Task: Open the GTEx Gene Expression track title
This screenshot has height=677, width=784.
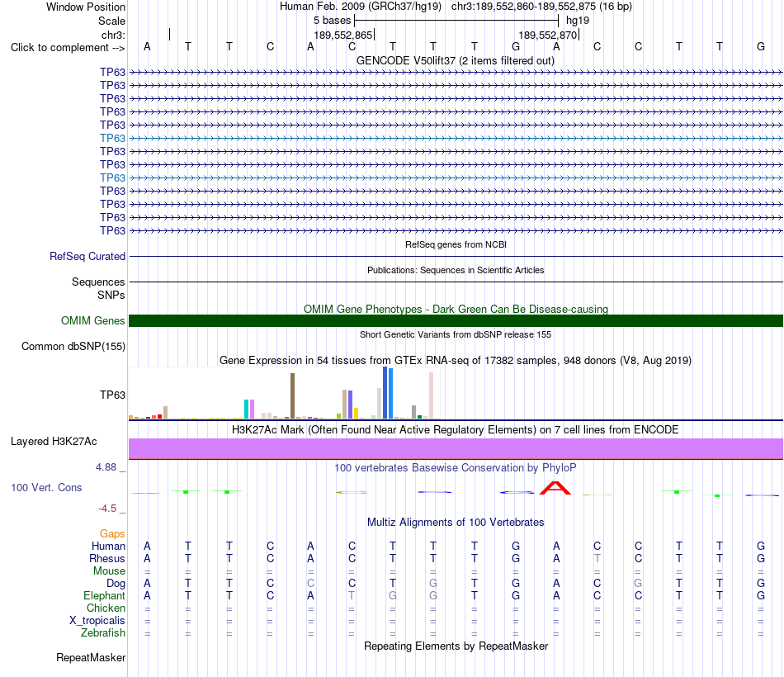Action: coord(456,360)
